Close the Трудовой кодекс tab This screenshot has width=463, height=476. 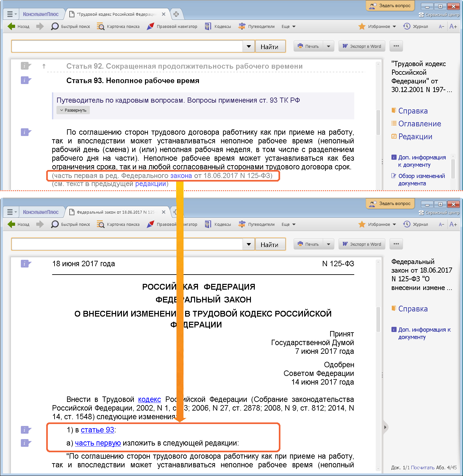[164, 14]
